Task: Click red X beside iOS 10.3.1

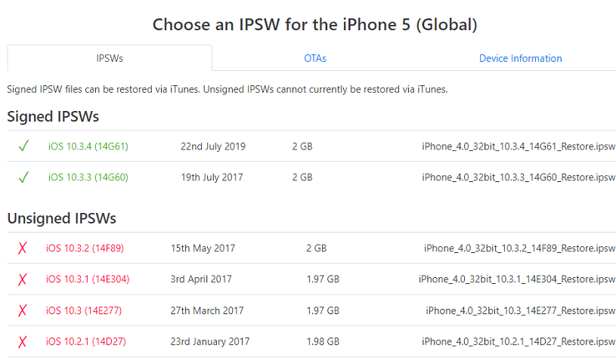Action: point(23,279)
